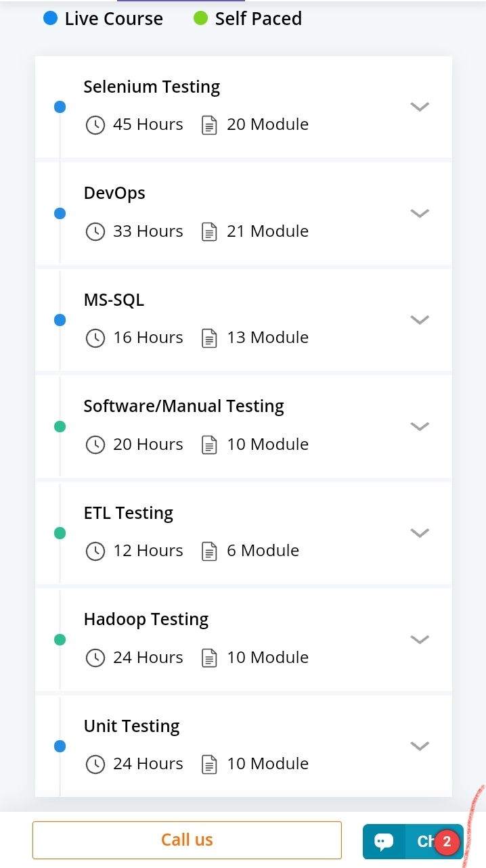Click the green Self Paced legend dot

coord(200,18)
